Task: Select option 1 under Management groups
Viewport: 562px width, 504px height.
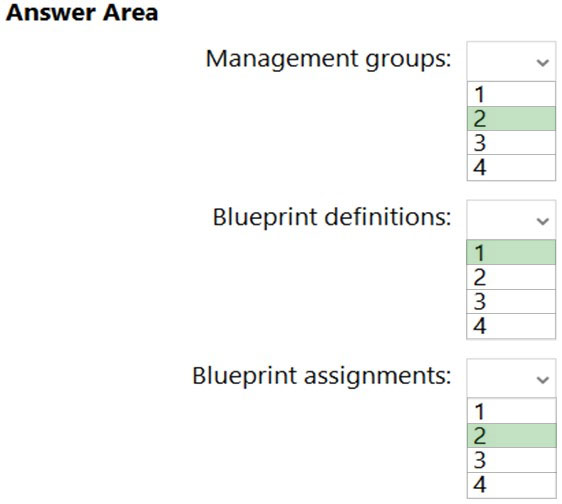Action: (511, 94)
